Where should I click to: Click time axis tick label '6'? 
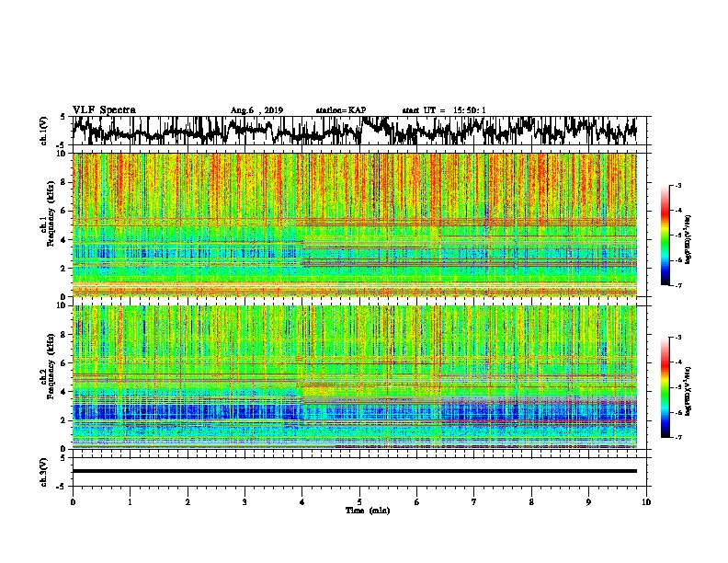(x=416, y=502)
